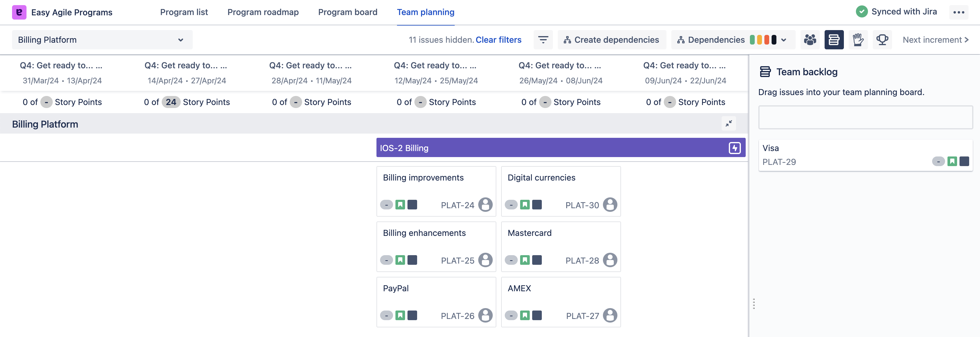Click the Easy Agile Programs logo

19,12
